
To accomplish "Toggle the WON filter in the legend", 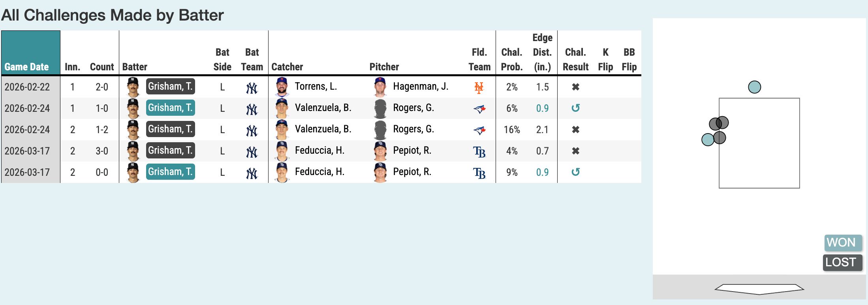I will pyautogui.click(x=843, y=243).
